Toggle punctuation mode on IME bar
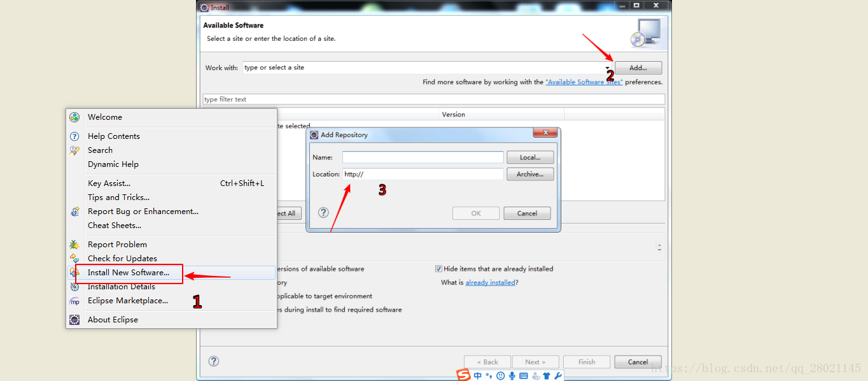The image size is (868, 381). coord(489,376)
